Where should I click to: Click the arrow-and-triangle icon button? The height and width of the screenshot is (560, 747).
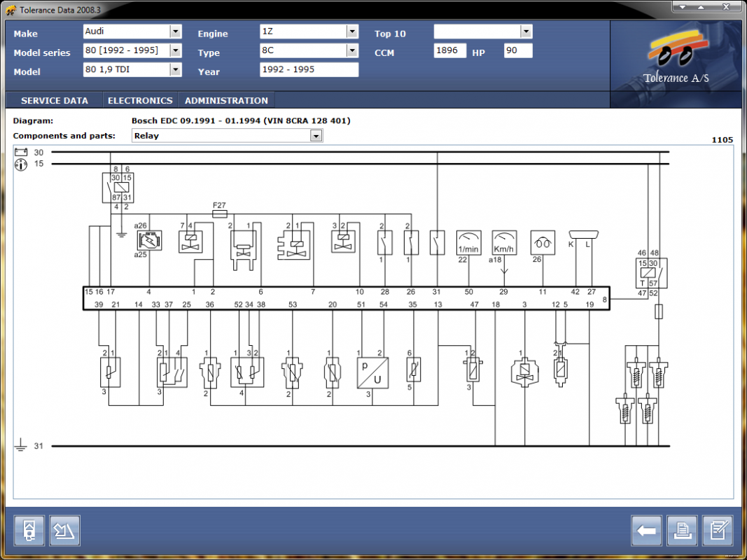coord(65,531)
